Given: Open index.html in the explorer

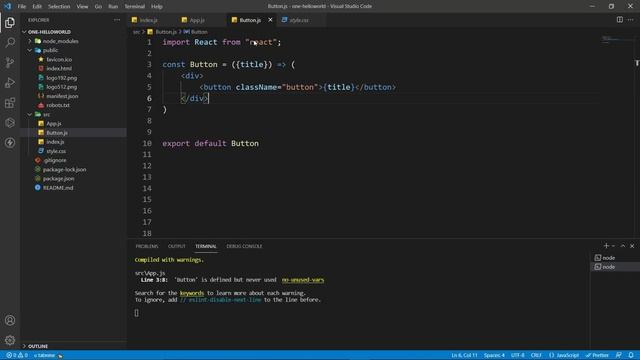Looking at the screenshot, I should [x=59, y=69].
